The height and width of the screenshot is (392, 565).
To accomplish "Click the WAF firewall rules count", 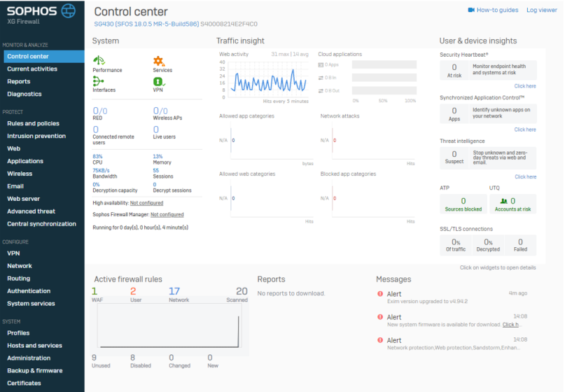I will click(x=95, y=291).
